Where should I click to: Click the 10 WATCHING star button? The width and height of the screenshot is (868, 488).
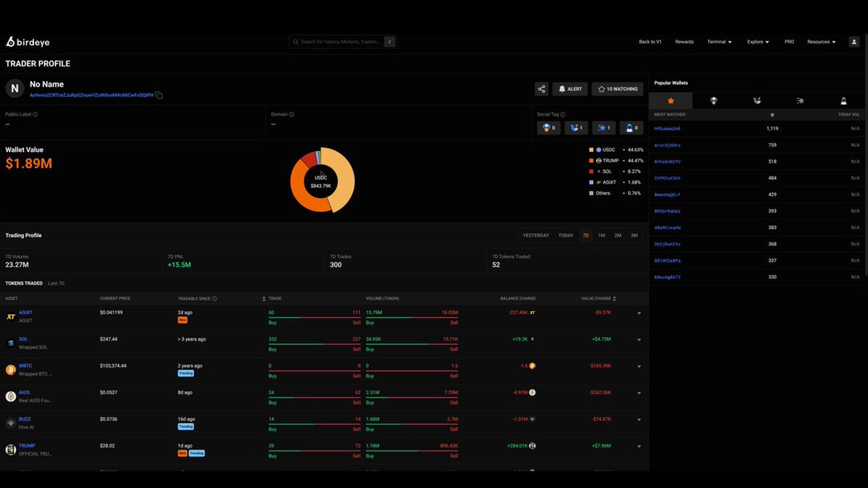[x=618, y=89]
